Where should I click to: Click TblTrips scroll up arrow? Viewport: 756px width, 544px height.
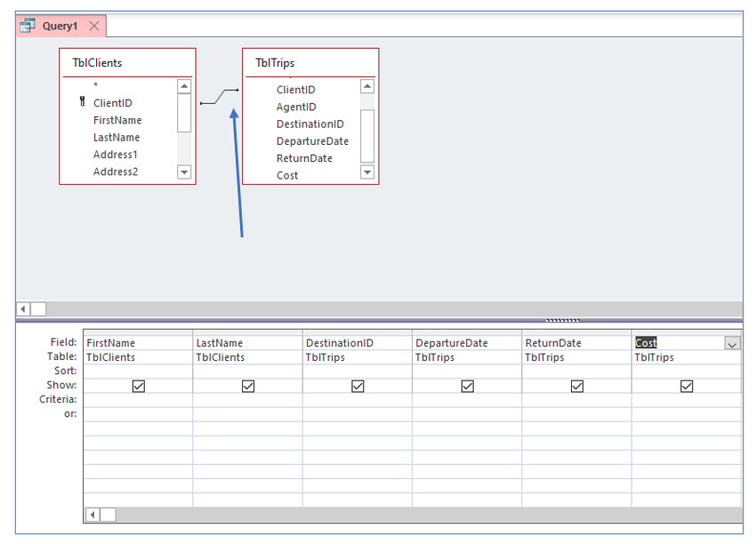(x=367, y=86)
